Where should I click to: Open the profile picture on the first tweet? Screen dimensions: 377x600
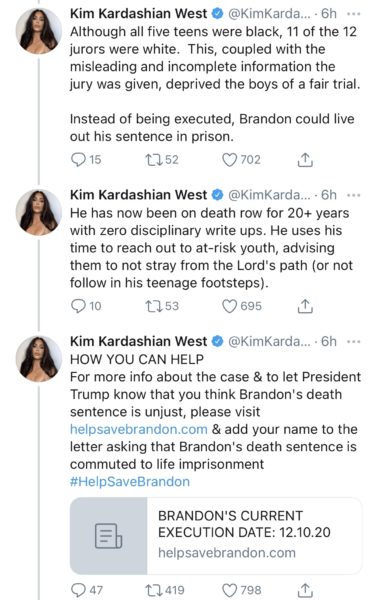pos(38,31)
